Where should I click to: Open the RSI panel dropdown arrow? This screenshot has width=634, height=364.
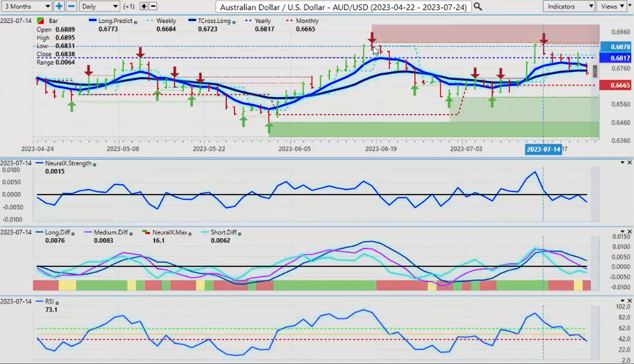point(622,301)
